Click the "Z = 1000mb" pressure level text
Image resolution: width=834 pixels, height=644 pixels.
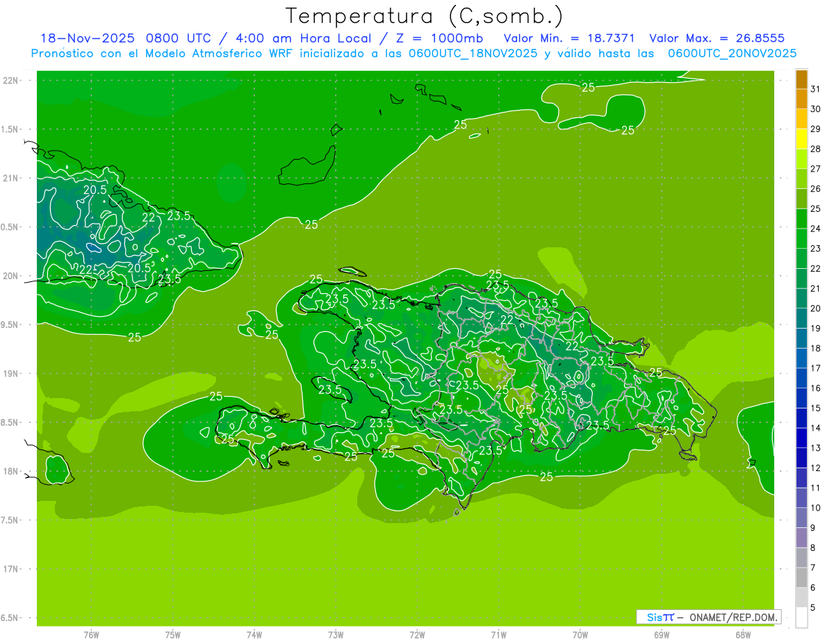click(x=443, y=38)
